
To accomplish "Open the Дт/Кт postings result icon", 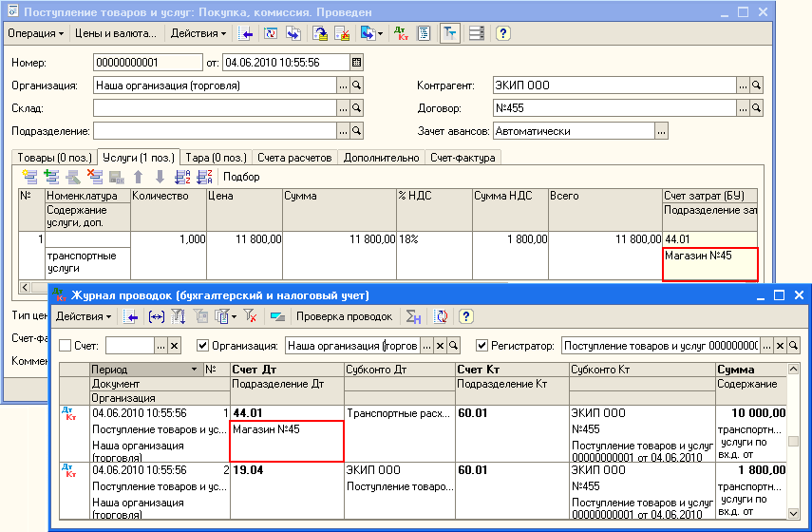I will click(x=402, y=33).
